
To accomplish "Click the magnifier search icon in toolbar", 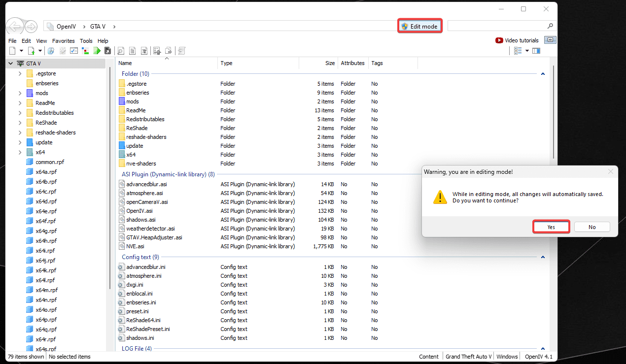I will point(120,51).
